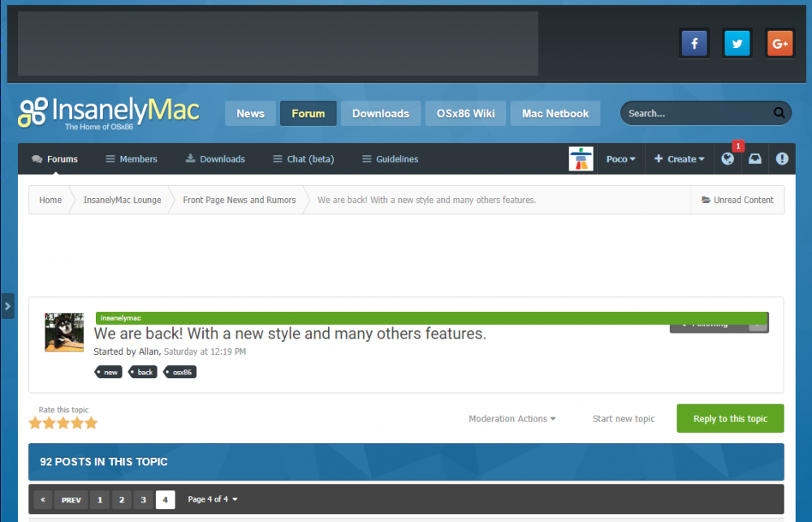Select current page 4 button
Screen dimensions: 812x522
coord(165,500)
